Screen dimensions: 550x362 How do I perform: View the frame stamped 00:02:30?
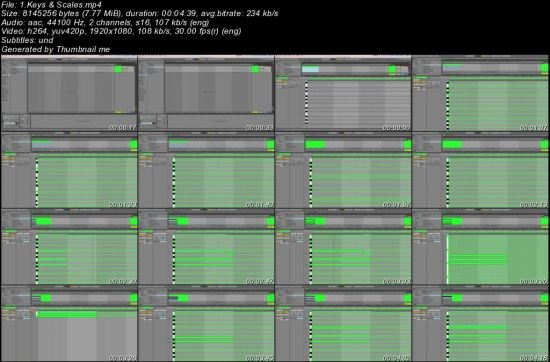[x=69, y=247]
